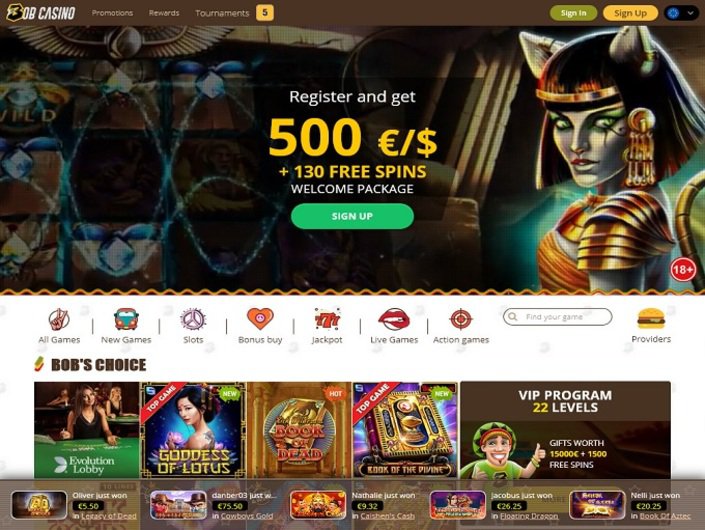
Task: Go to the Rewards menu item
Action: (x=164, y=13)
